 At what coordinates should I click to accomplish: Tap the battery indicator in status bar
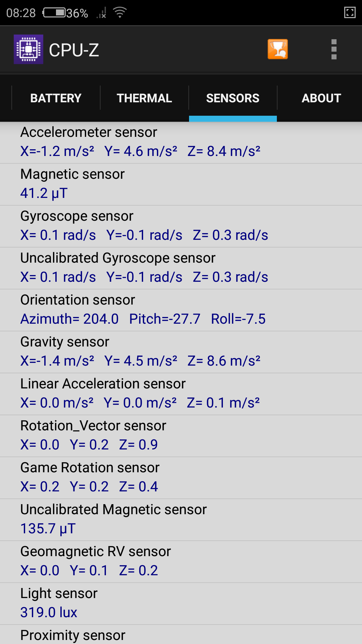point(55,13)
